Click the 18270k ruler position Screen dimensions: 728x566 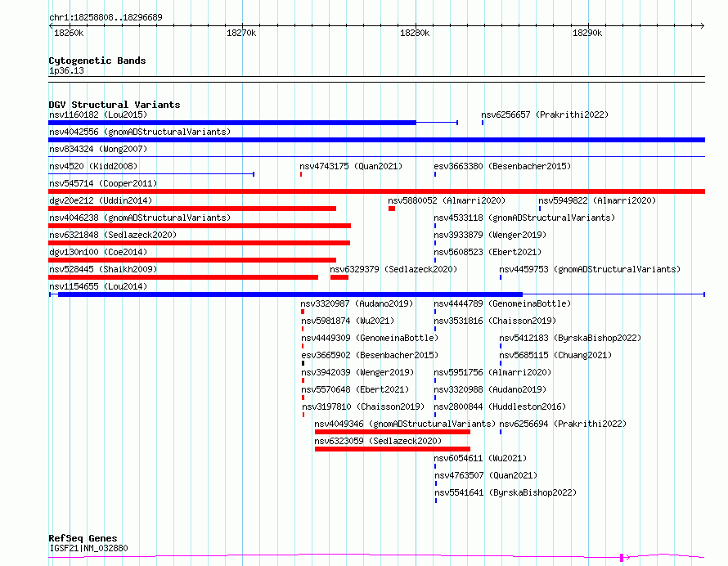click(x=241, y=33)
